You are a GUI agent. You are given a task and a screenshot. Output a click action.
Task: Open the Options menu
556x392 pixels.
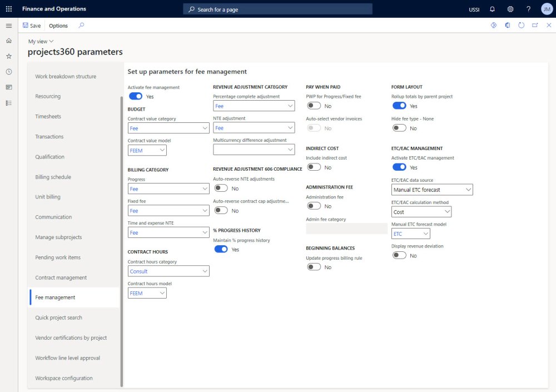coord(58,26)
